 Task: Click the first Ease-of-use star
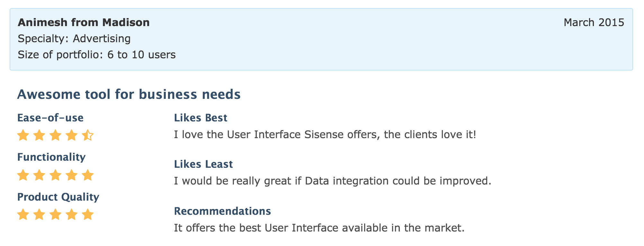point(23,136)
